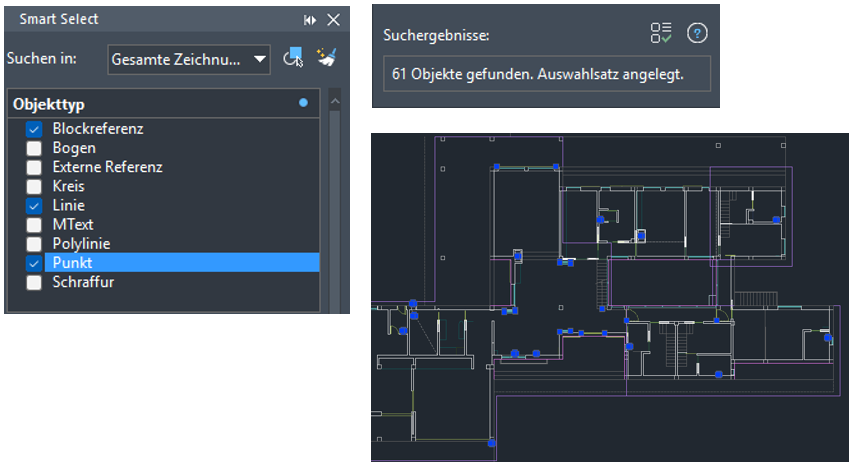Tick the Kreis object type checkbox
The height and width of the screenshot is (466, 857).
34,186
